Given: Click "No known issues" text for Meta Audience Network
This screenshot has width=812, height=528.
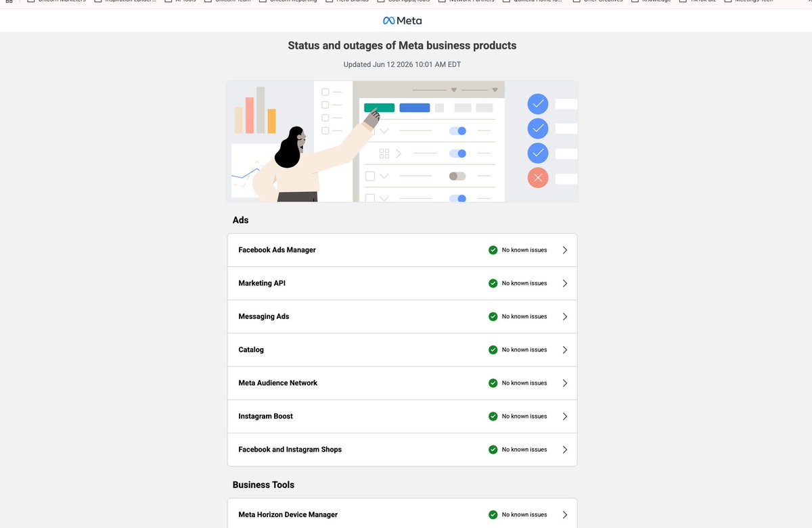Looking at the screenshot, I should 524,383.
